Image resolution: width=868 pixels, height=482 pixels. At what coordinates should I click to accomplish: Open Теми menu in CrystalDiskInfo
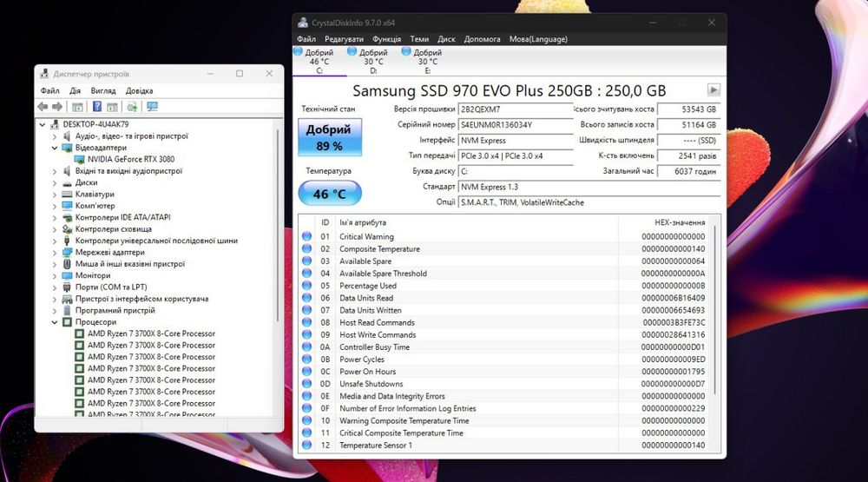click(419, 39)
